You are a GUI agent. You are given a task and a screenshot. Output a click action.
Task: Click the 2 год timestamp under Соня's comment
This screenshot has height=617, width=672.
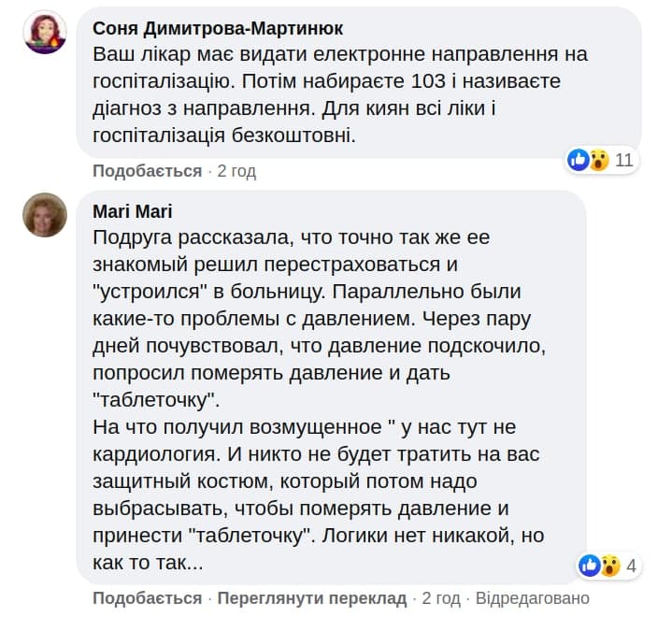coord(236,171)
